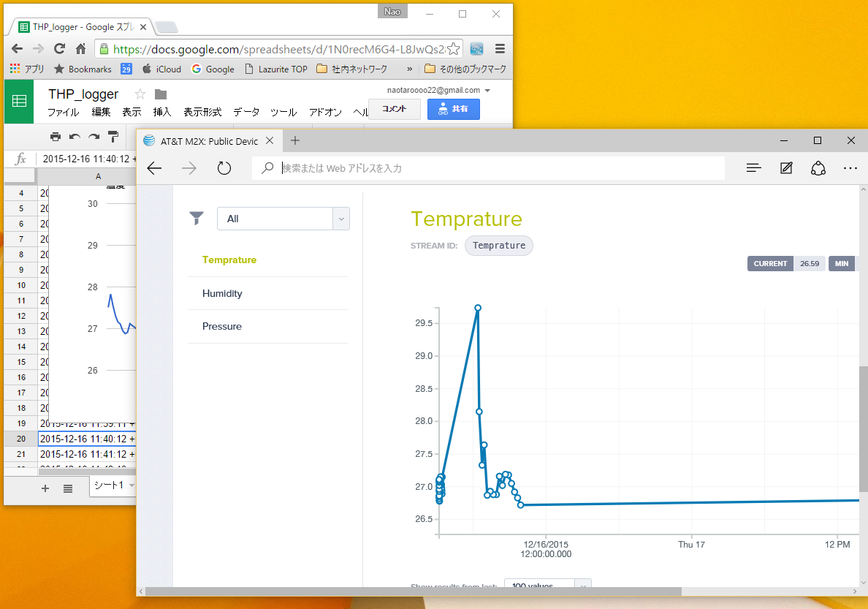
Task: Print the spreadsheet
Action: (x=56, y=136)
